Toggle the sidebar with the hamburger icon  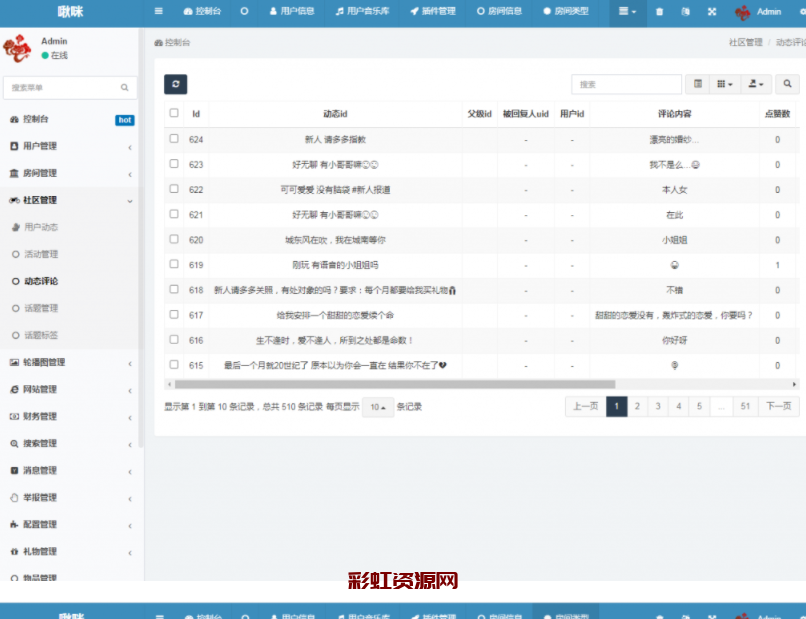(x=158, y=11)
